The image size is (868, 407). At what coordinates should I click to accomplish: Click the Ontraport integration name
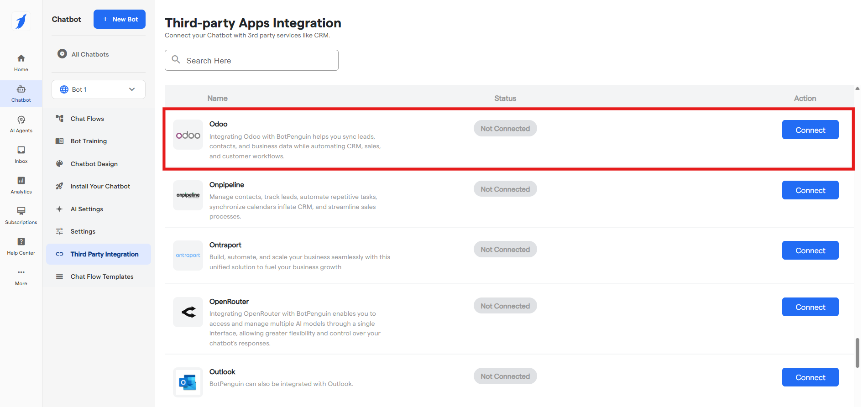(225, 245)
